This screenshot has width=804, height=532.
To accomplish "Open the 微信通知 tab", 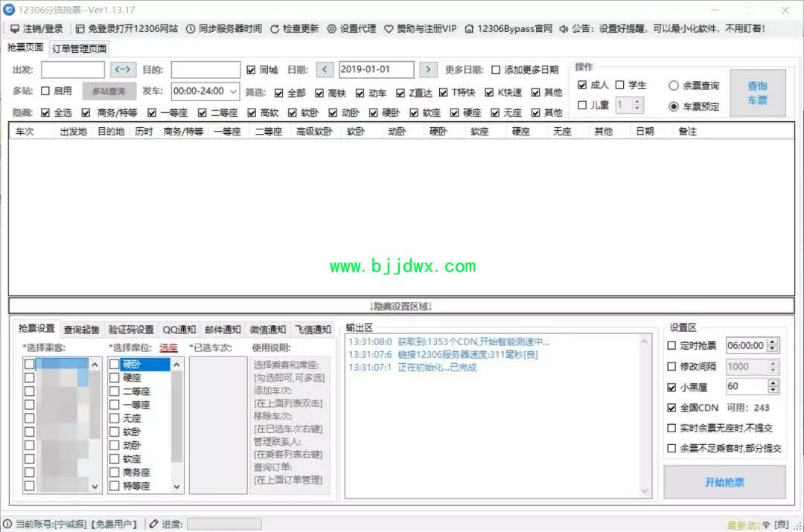I will (268, 330).
